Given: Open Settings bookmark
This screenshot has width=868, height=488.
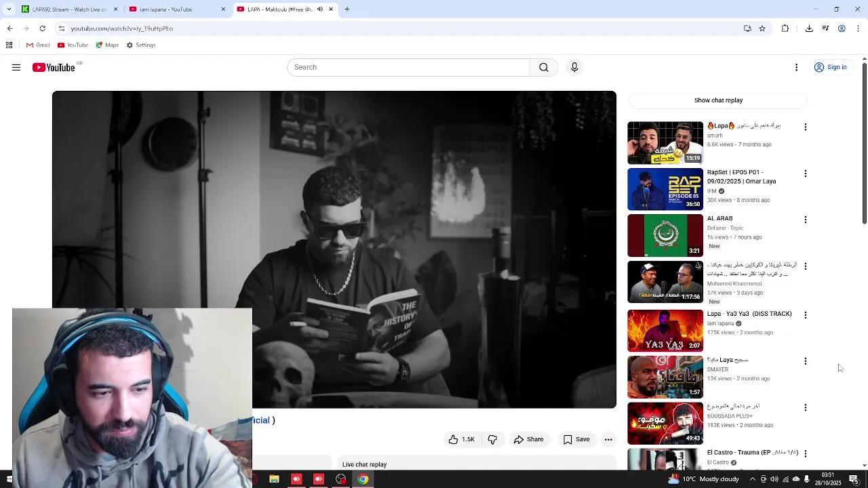Looking at the screenshot, I should [141, 45].
